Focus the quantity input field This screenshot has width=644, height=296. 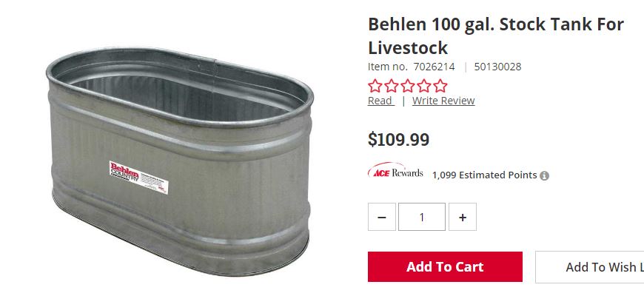point(422,217)
